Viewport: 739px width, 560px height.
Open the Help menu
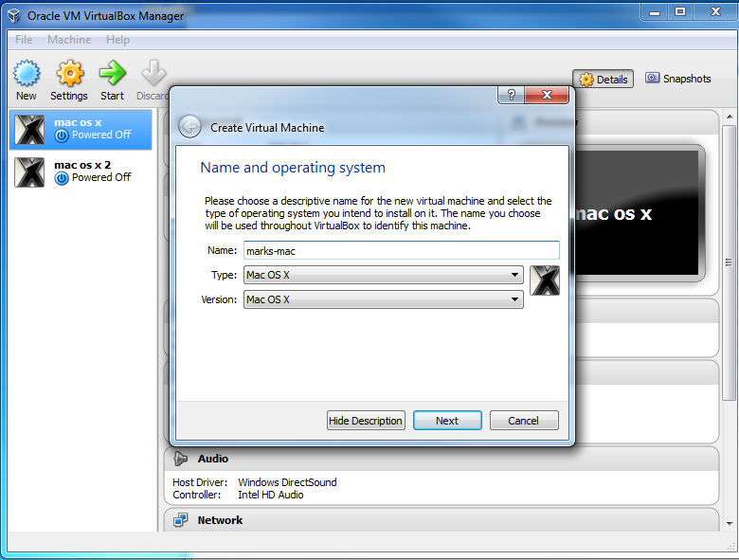point(117,40)
